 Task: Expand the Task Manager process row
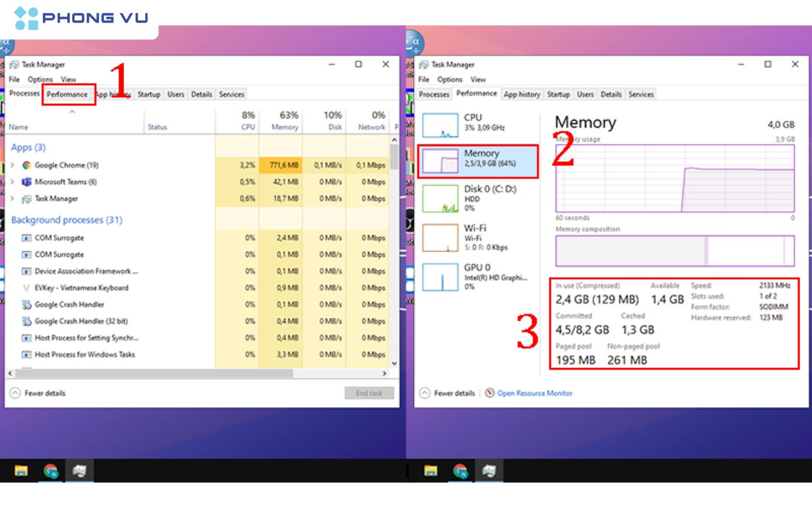[x=12, y=199]
